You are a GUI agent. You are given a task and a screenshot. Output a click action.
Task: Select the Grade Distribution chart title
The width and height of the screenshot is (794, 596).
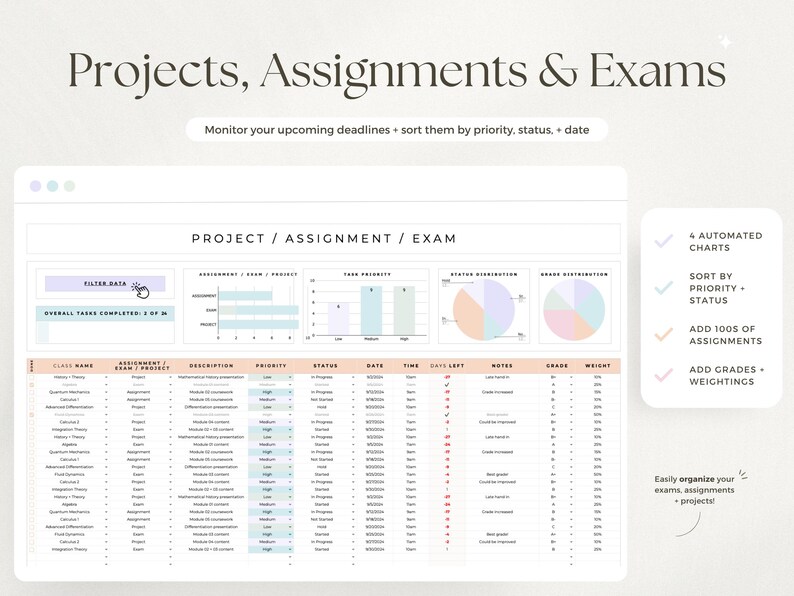tap(574, 274)
